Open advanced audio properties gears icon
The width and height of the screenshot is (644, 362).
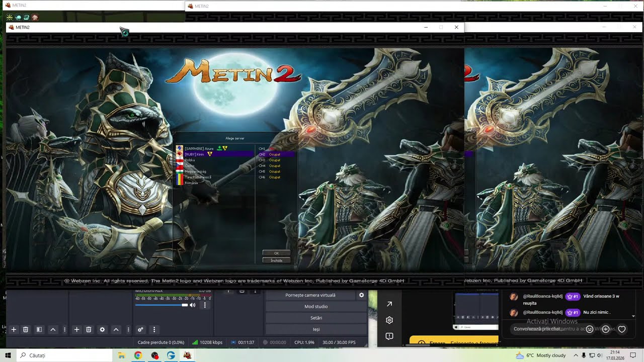140,330
